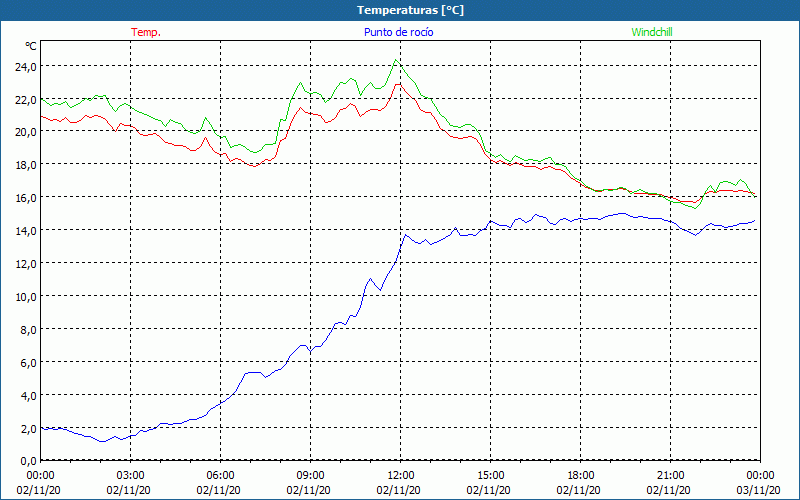Click the 12,0 y-axis value
The width and height of the screenshot is (800, 500).
click(26, 264)
